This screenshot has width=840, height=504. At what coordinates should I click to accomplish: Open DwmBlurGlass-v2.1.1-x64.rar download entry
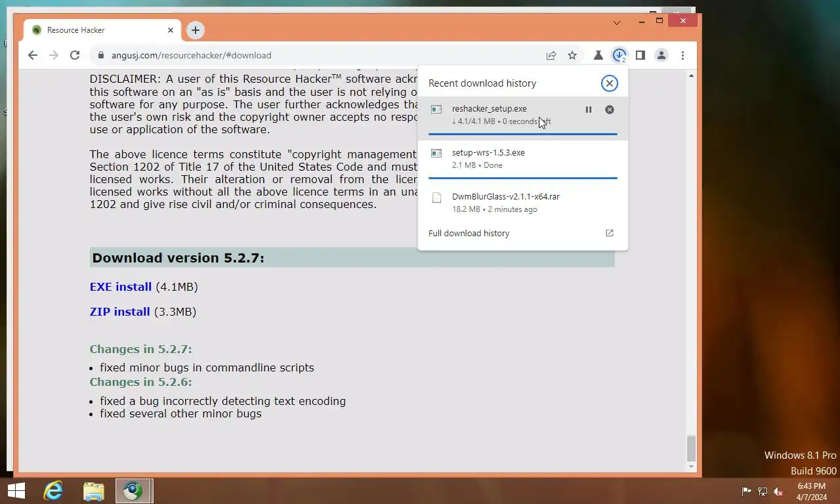[x=523, y=202]
